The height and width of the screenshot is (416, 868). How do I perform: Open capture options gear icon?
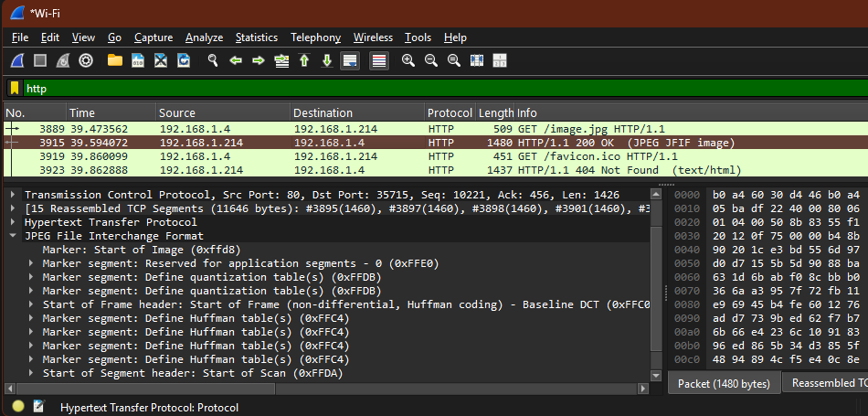(86, 60)
